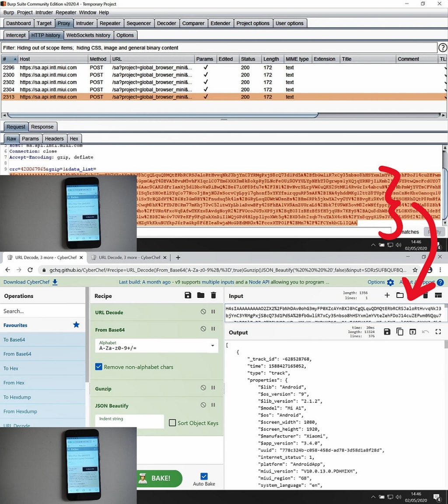The image size is (448, 504).
Task: Clear the recipe with the trash icon
Action: (213, 295)
